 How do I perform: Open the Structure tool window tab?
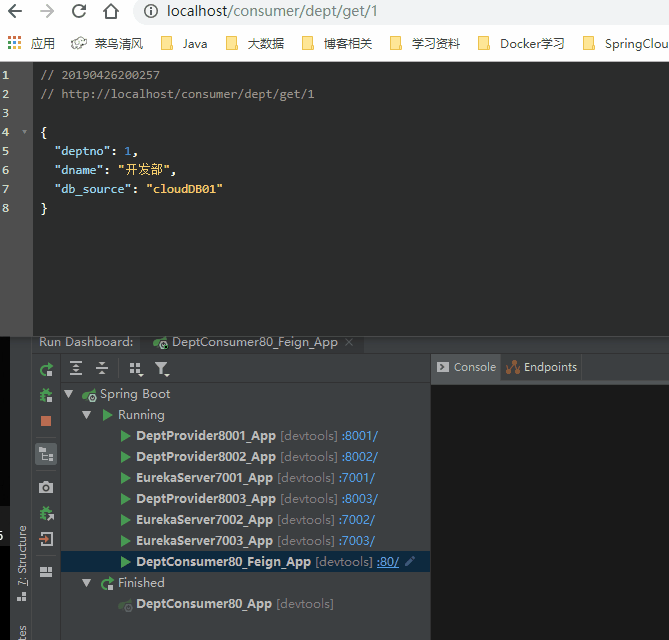(x=22, y=563)
